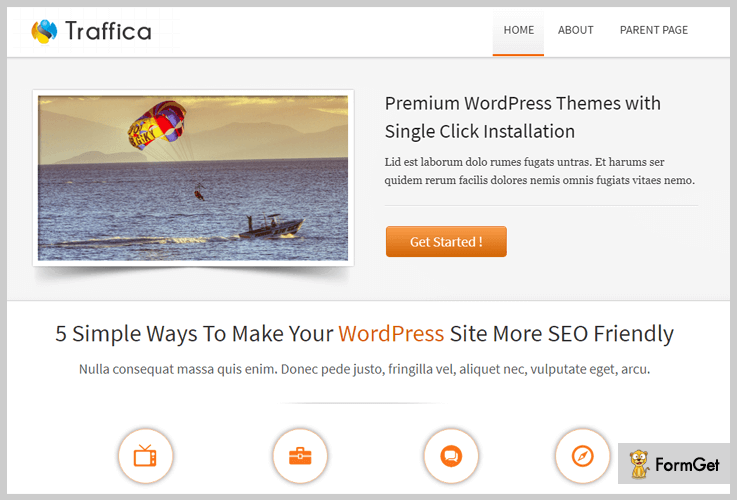
Task: Select PARENT PAGE in the navigation
Action: (653, 30)
